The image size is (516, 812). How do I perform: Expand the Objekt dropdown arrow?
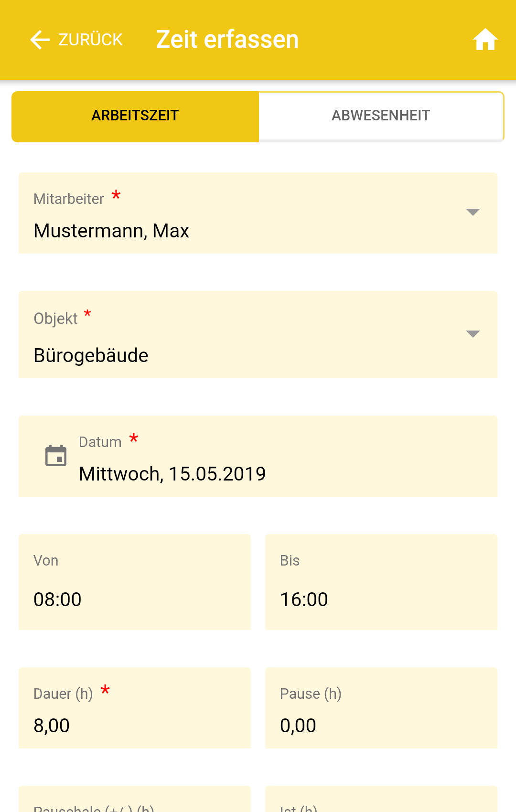tap(473, 334)
